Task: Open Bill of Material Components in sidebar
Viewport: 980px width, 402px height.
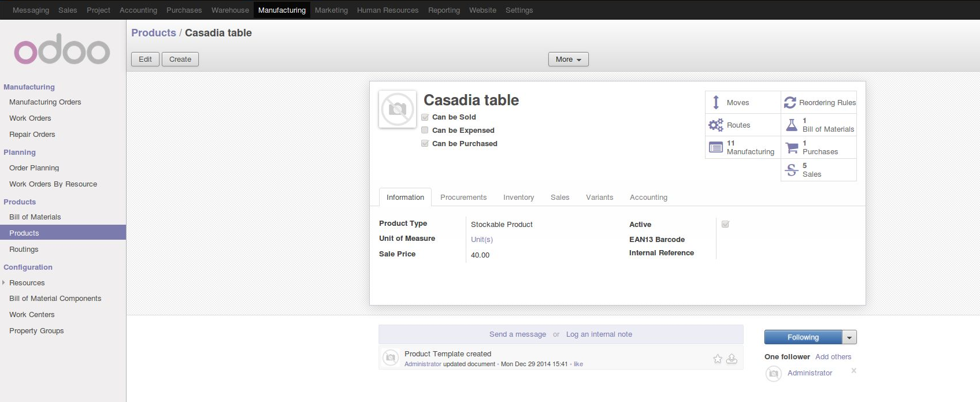Action: pyautogui.click(x=55, y=299)
